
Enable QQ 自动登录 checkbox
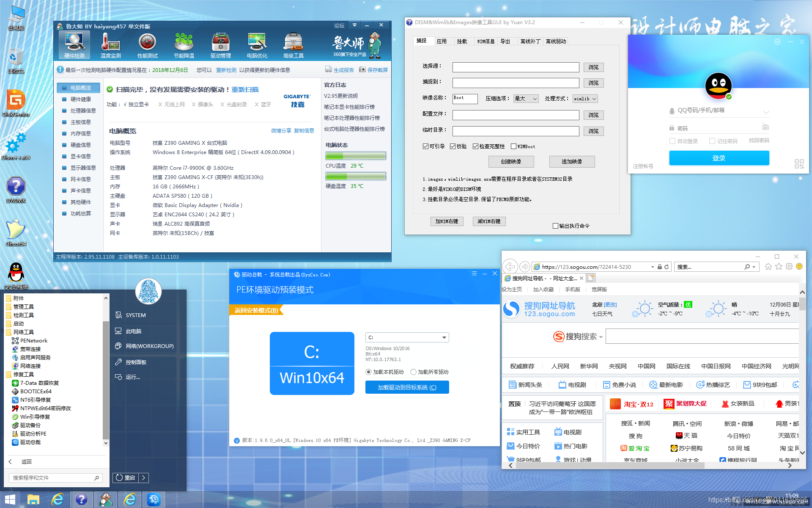(x=672, y=141)
